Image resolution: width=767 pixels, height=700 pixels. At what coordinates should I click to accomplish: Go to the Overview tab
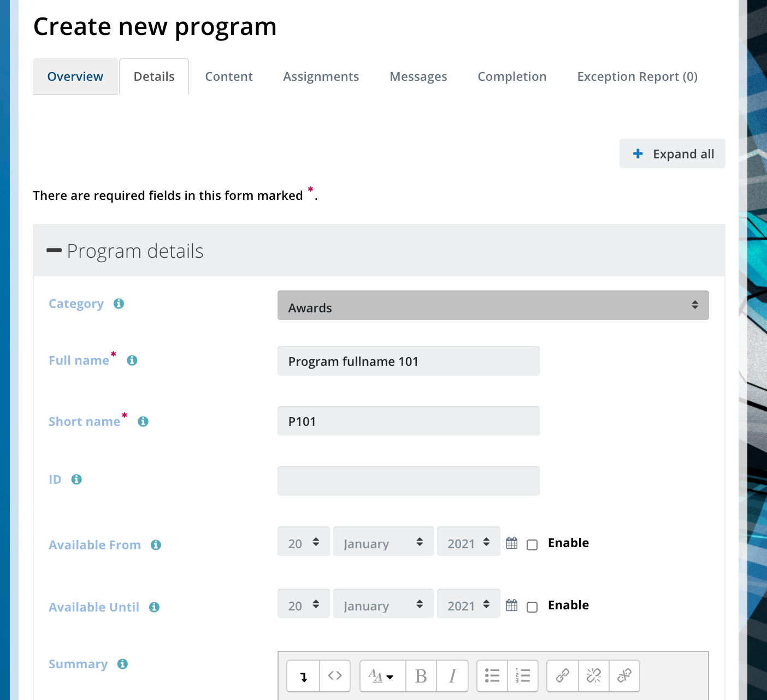[x=75, y=76]
